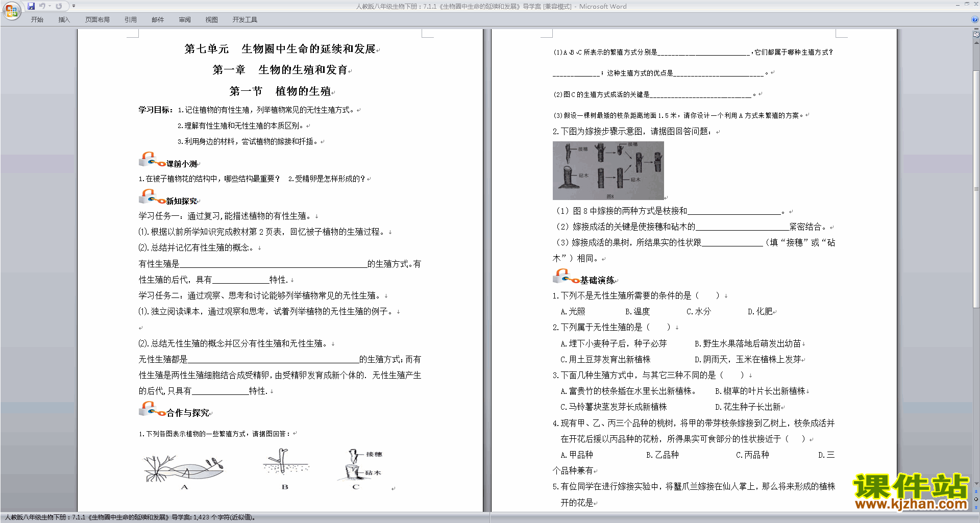Click the blank after 枝接和
Viewport: 980px width, 523px height.
click(734, 211)
